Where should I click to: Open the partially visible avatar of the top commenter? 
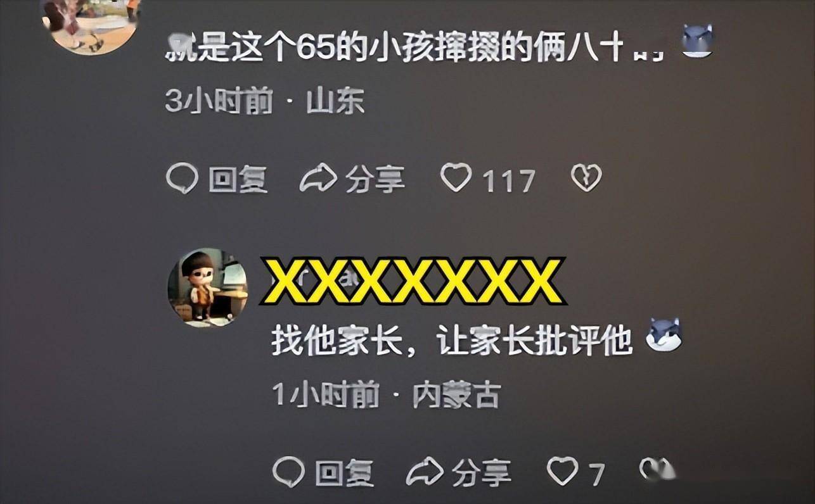click(89, 25)
